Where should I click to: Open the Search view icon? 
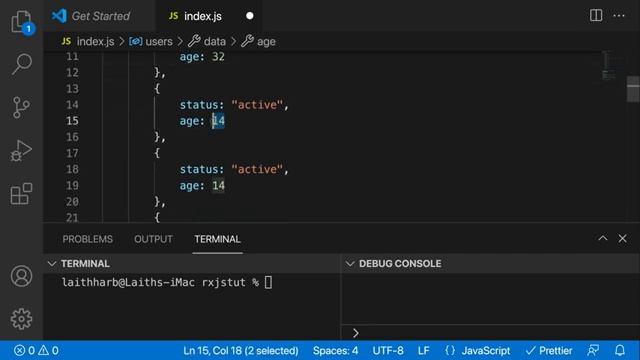tap(21, 64)
